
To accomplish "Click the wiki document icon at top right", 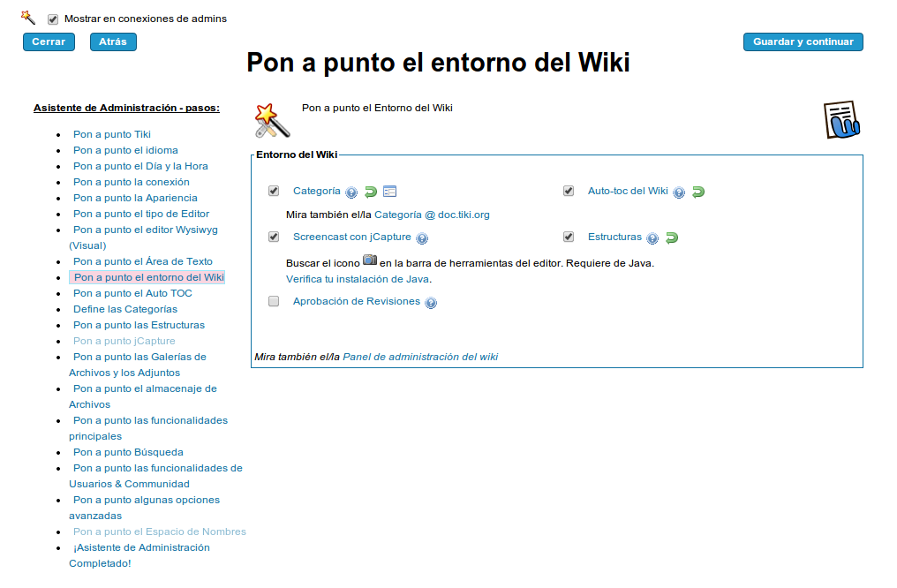I will pos(841,120).
